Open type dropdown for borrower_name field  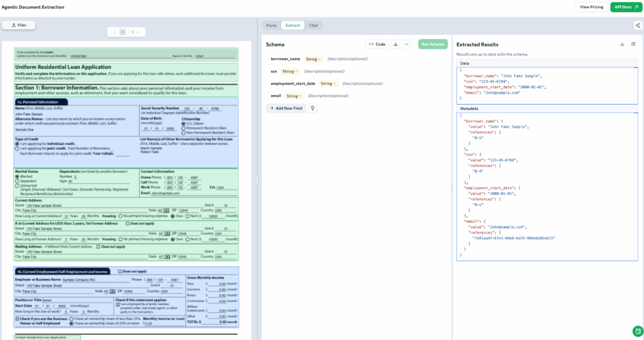pyautogui.click(x=313, y=59)
